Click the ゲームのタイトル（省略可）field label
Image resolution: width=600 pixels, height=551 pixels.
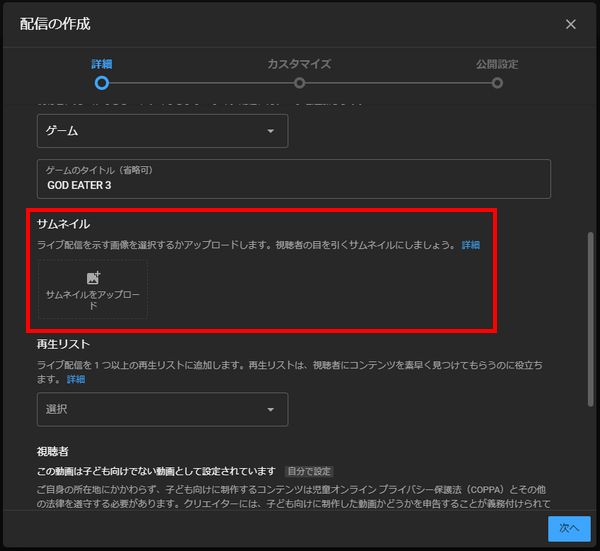99,170
